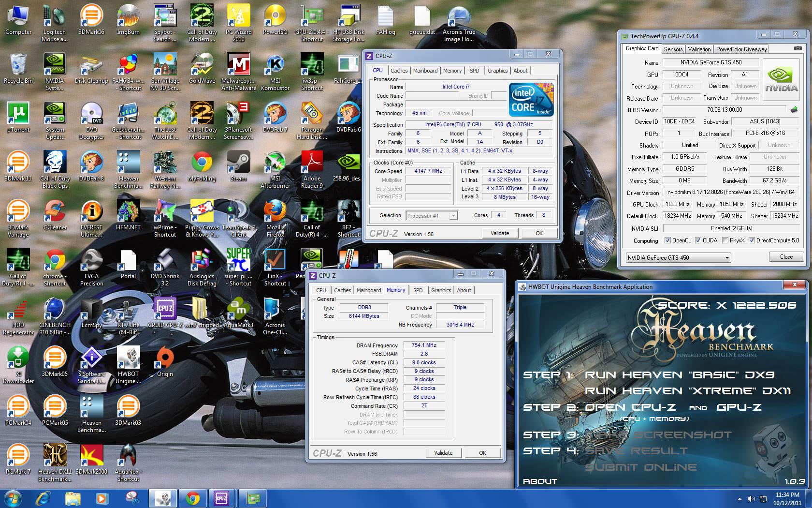Open the GeForce GTS 450 card dropdown

click(x=678, y=257)
